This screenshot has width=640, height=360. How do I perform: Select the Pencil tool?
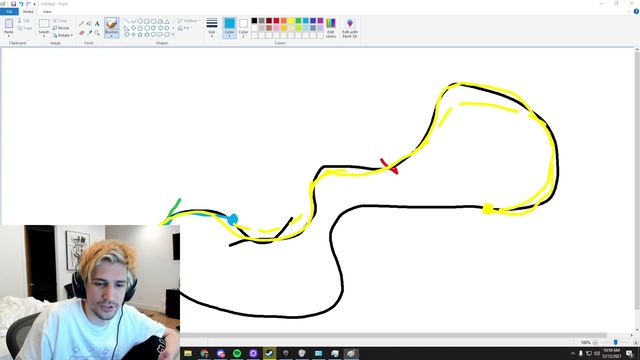(x=81, y=24)
